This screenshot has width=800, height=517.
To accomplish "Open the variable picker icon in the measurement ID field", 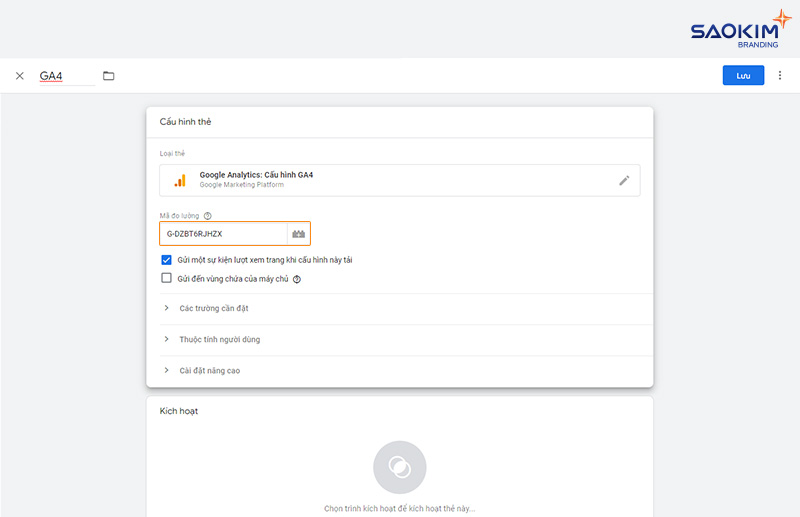I will [x=298, y=234].
